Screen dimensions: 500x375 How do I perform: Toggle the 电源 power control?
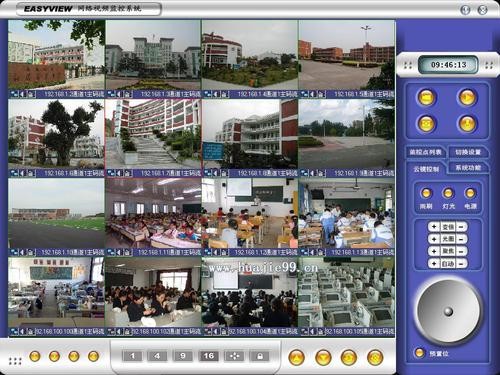click(470, 193)
